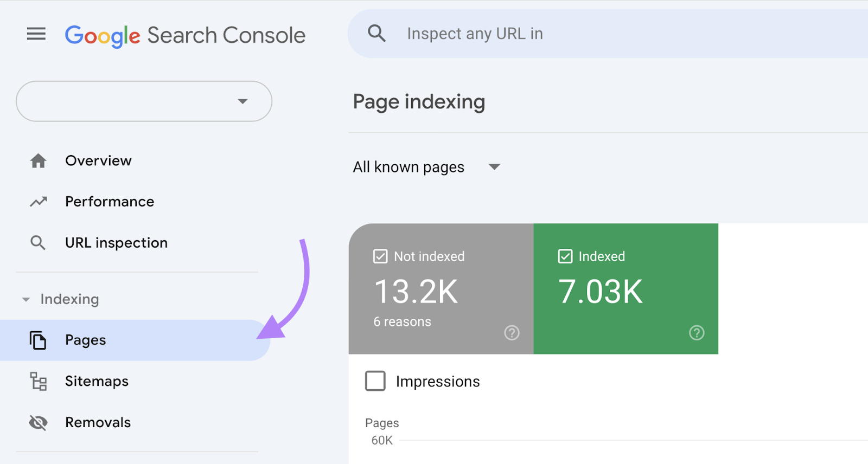Open help tooltip on Indexed card

pyautogui.click(x=697, y=333)
